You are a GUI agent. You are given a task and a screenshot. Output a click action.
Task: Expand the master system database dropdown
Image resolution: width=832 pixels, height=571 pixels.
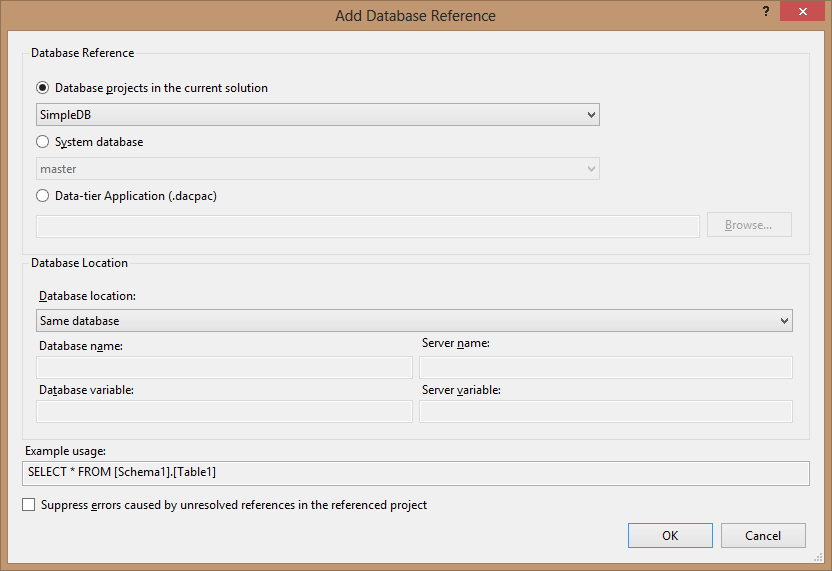pyautogui.click(x=318, y=169)
